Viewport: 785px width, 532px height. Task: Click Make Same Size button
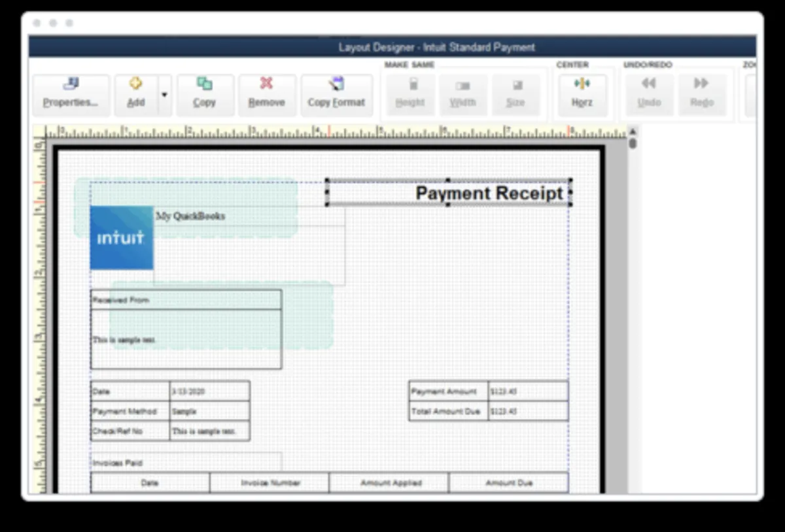point(515,95)
